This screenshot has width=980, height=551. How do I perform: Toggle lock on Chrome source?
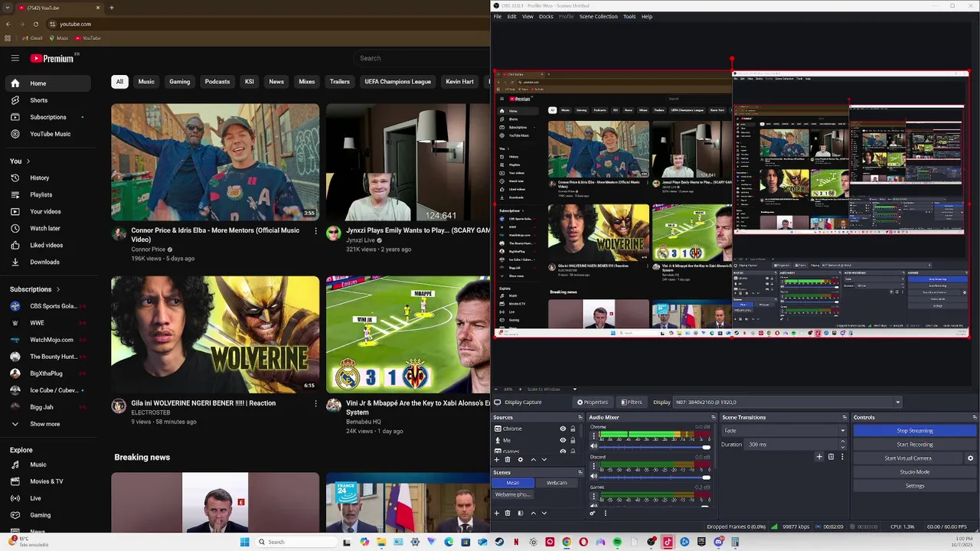tap(573, 429)
